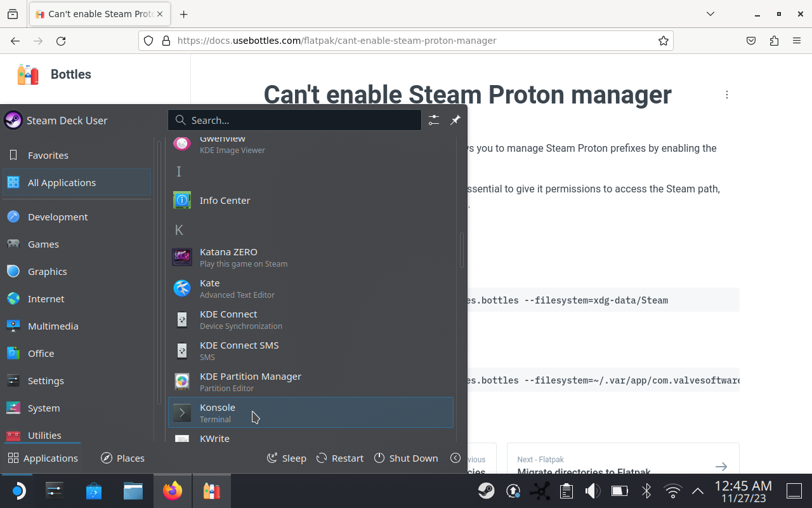
Task: Open the Wi-Fi tray icon
Action: (672, 491)
